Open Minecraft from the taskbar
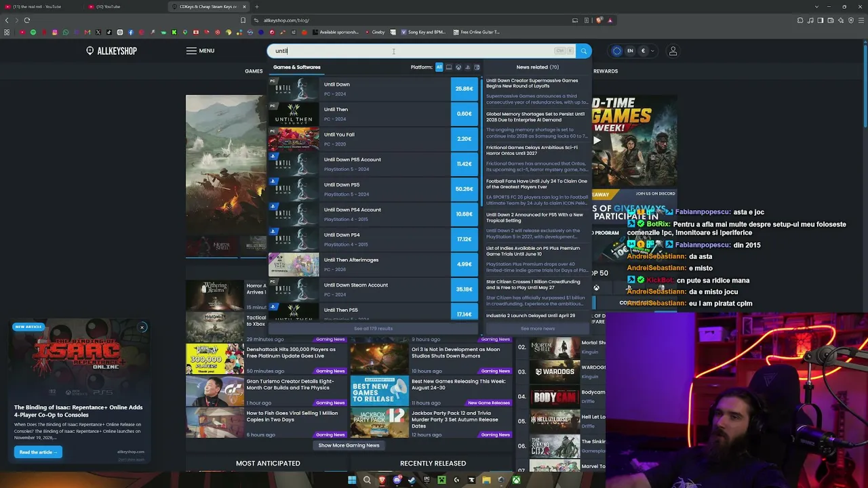This screenshot has width=868, height=488. (441, 480)
